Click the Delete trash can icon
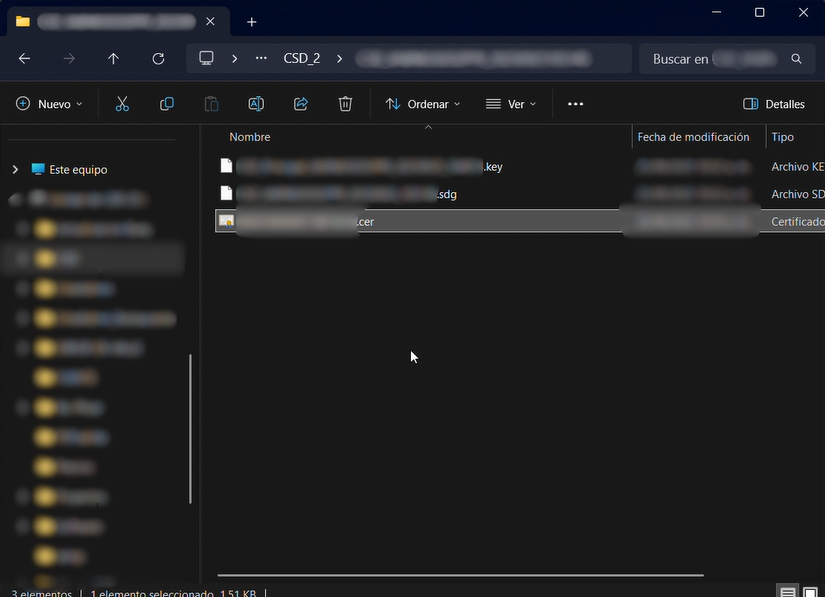Image resolution: width=825 pixels, height=597 pixels. coord(345,104)
